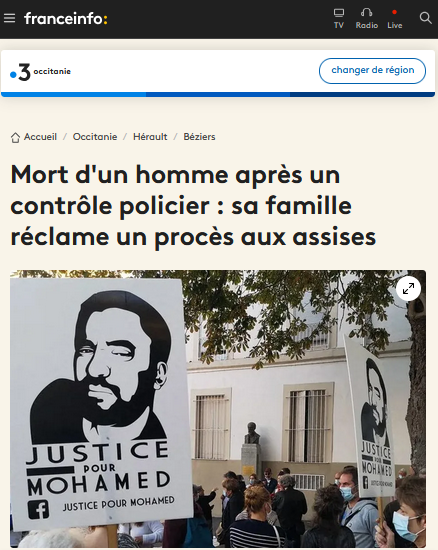Image resolution: width=438 pixels, height=550 pixels.
Task: Click the France 3 Occitanie logo
Action: 40,72
